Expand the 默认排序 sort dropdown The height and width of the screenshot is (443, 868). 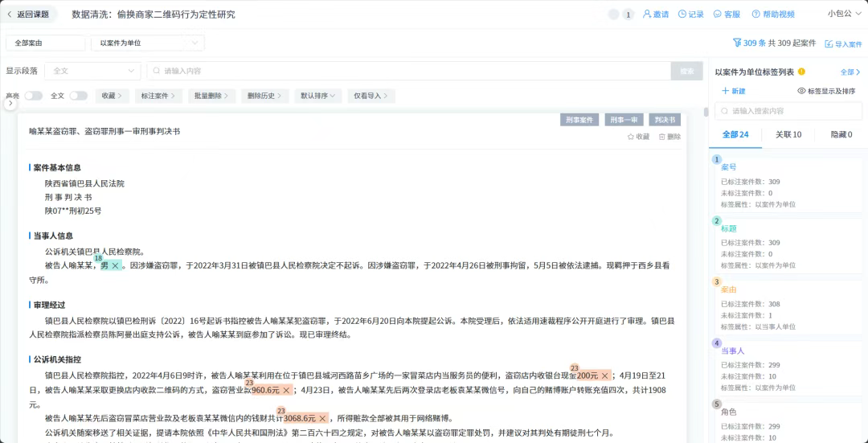pos(318,96)
